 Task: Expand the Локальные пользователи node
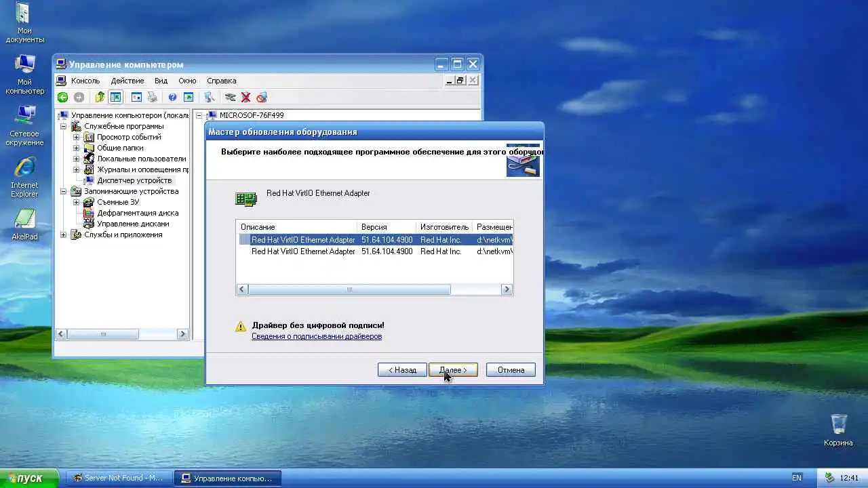click(x=77, y=159)
